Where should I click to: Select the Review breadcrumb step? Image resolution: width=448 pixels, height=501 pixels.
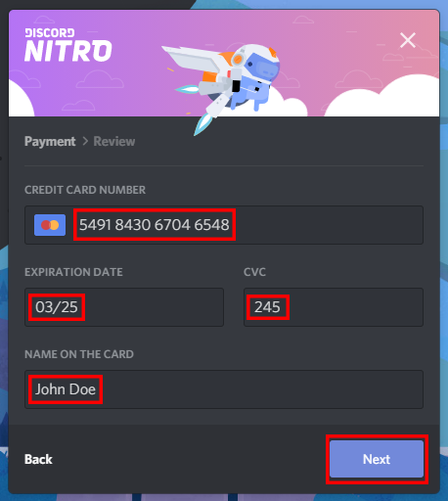[114, 142]
